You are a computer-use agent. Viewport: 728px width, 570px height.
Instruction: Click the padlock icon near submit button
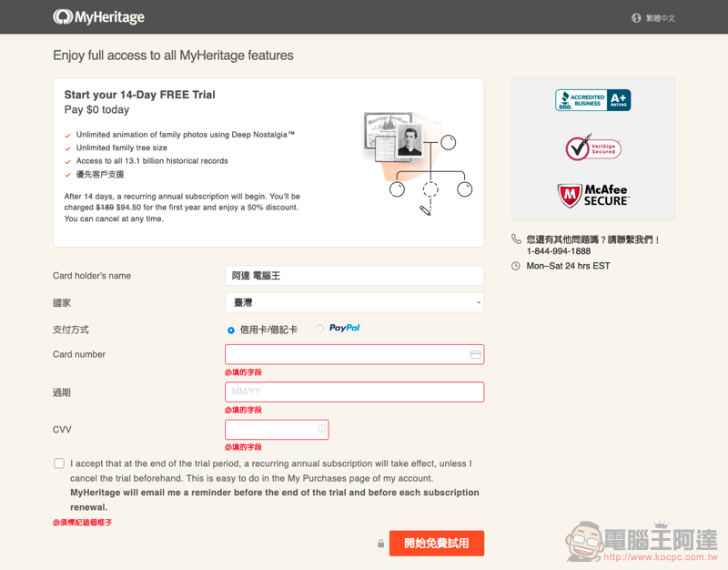(380, 543)
